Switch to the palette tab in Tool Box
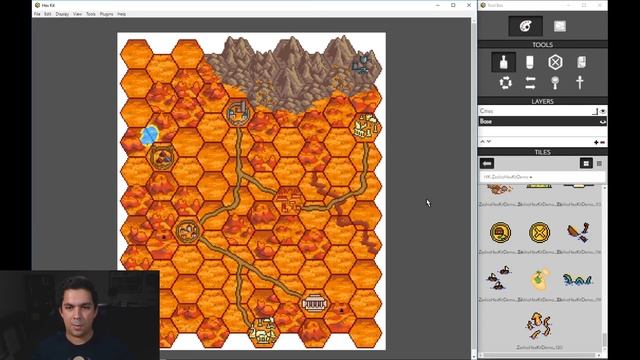Image resolution: width=640 pixels, height=360 pixels. pyautogui.click(x=525, y=26)
